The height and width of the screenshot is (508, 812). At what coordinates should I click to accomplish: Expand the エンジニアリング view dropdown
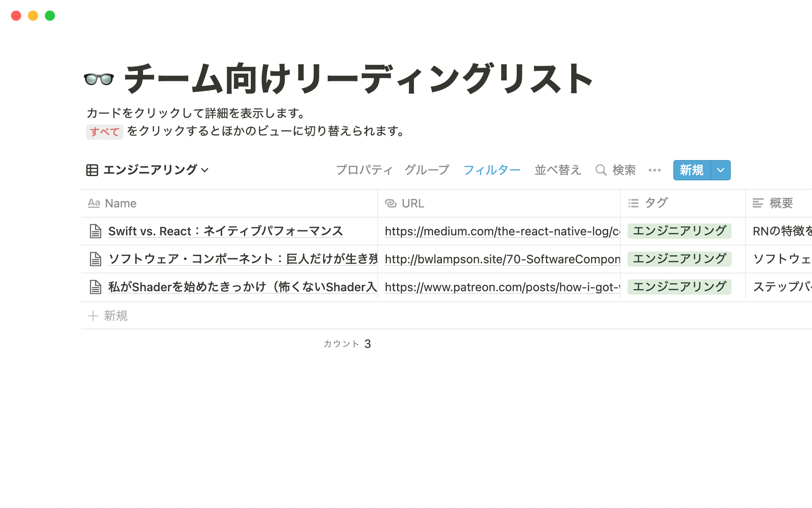[205, 170]
